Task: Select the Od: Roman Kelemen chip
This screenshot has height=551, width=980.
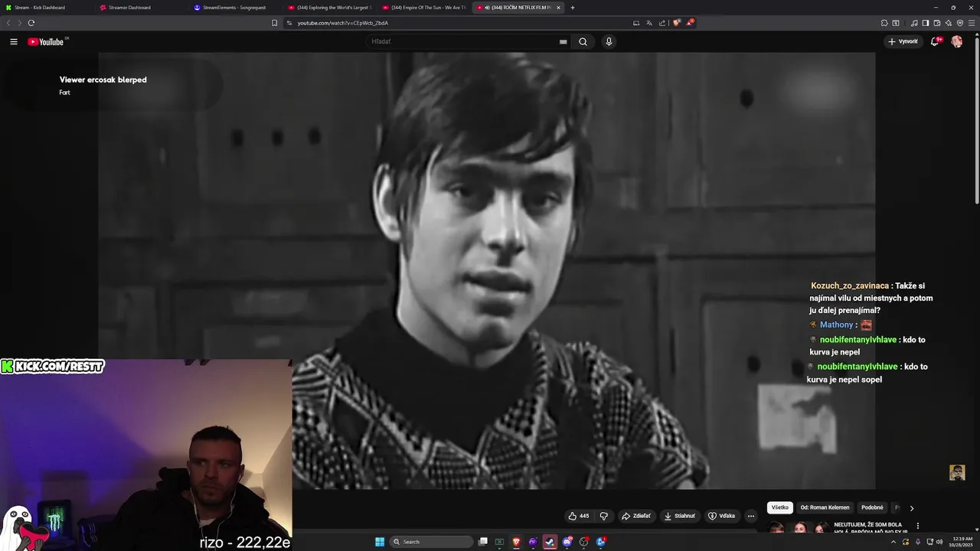Action: (825, 507)
